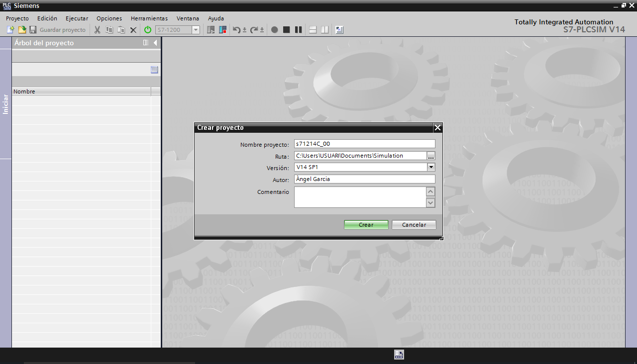Click the record circle icon

point(274,30)
